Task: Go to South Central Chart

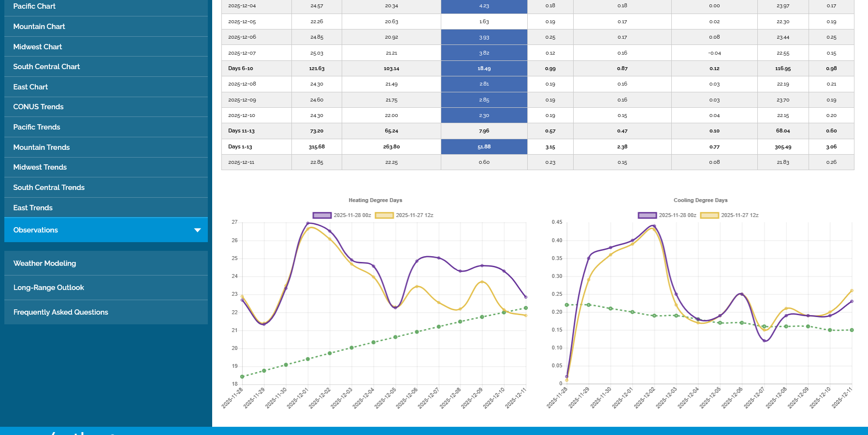Action: [46, 67]
